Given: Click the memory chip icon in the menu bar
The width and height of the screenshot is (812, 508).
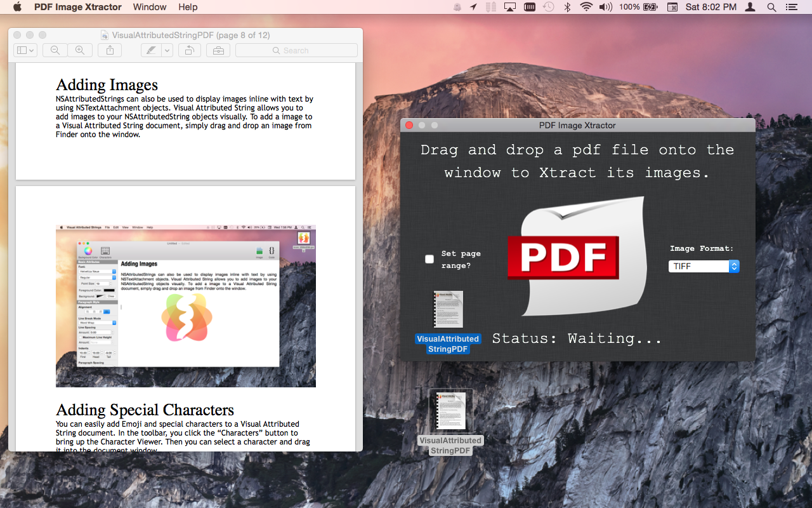Looking at the screenshot, I should 530,7.
